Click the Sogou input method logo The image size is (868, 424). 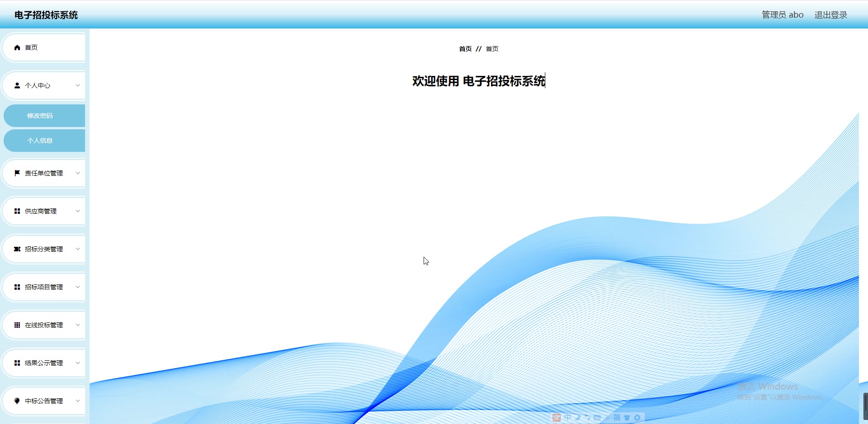[x=557, y=418]
